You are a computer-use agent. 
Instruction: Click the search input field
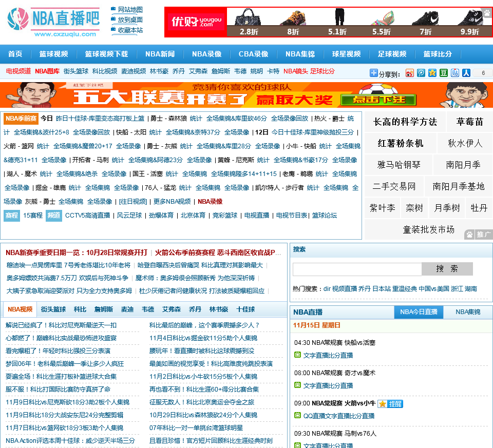pyautogui.click(x=357, y=269)
